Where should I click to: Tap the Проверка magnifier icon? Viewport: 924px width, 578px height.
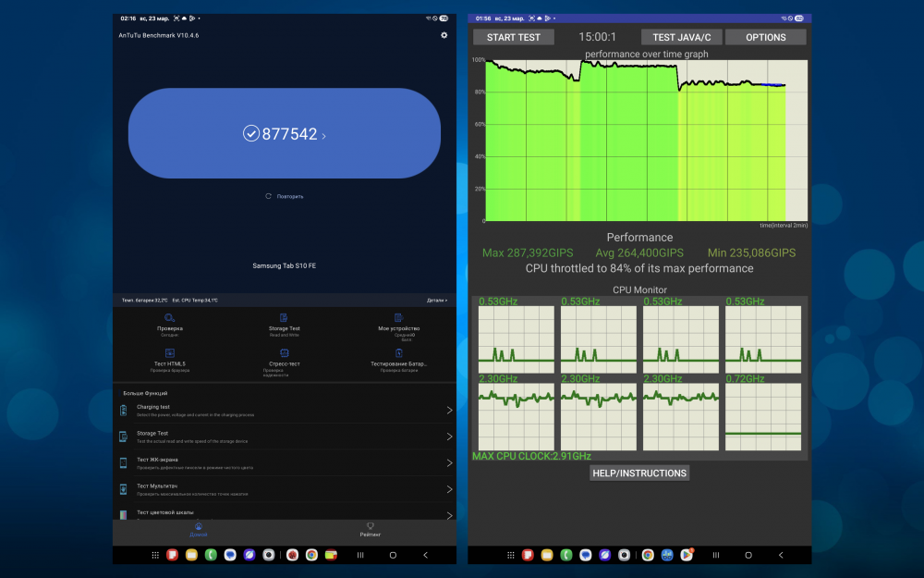[170, 318]
